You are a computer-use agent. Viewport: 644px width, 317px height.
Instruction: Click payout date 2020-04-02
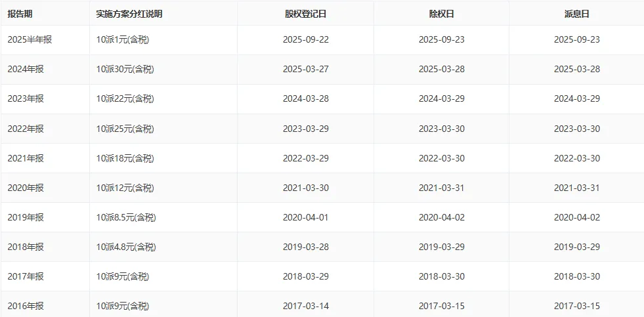576,217
